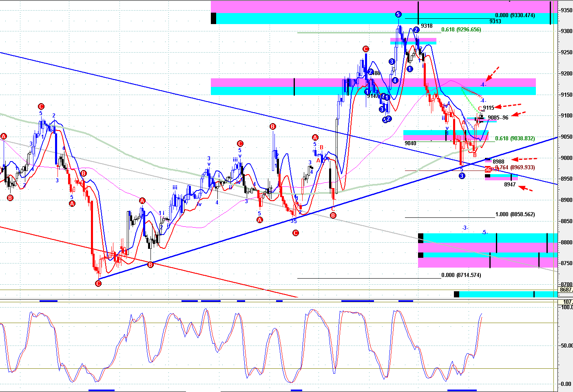Select the 9040 support price label
This screenshot has height=392, width=573.
pos(410,144)
